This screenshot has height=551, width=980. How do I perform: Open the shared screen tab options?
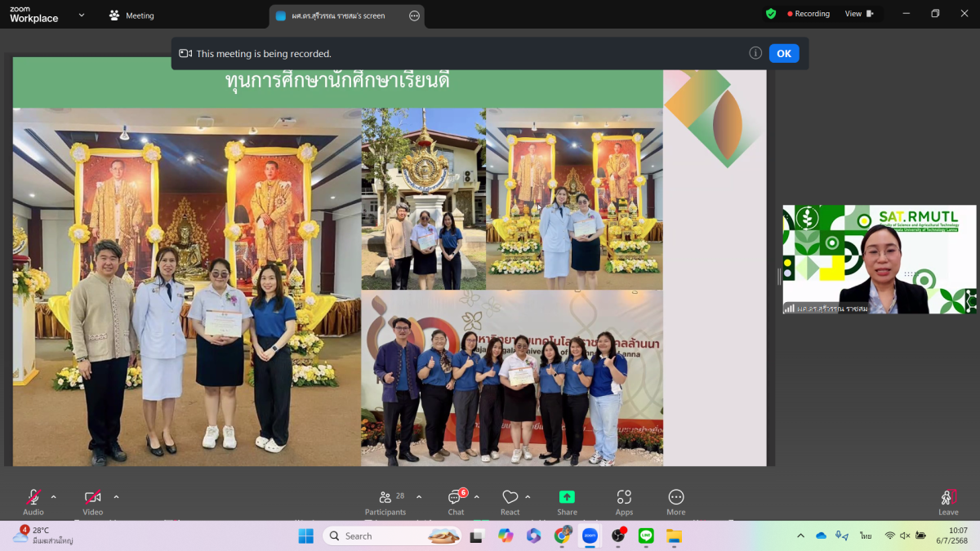pos(414,16)
